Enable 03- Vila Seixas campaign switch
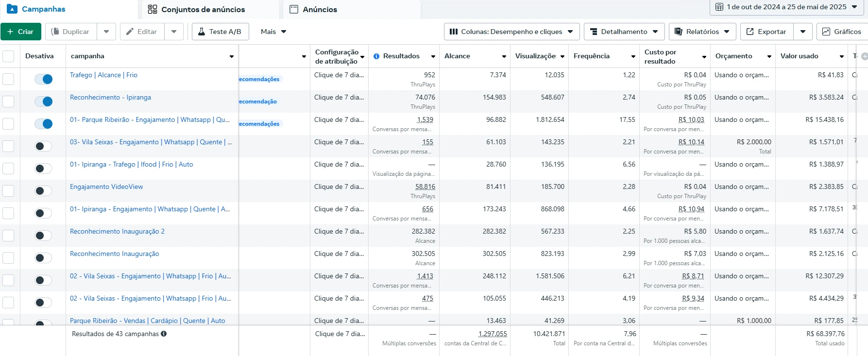868x356 pixels. click(43, 146)
